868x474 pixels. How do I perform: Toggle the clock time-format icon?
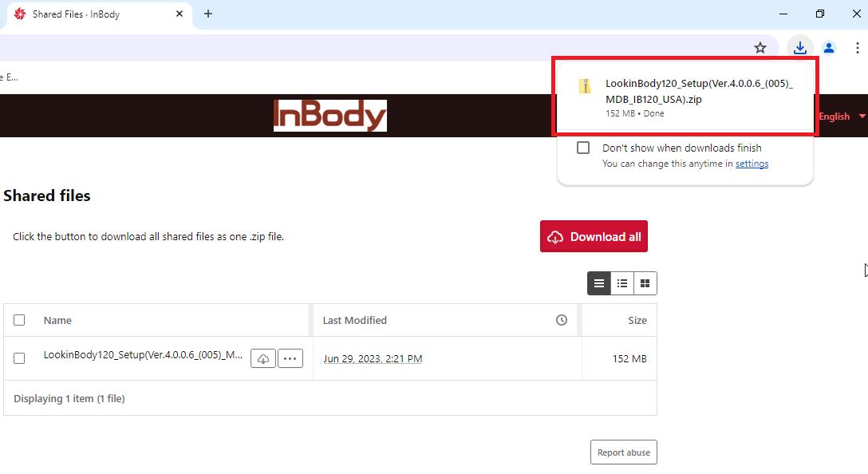[562, 320]
